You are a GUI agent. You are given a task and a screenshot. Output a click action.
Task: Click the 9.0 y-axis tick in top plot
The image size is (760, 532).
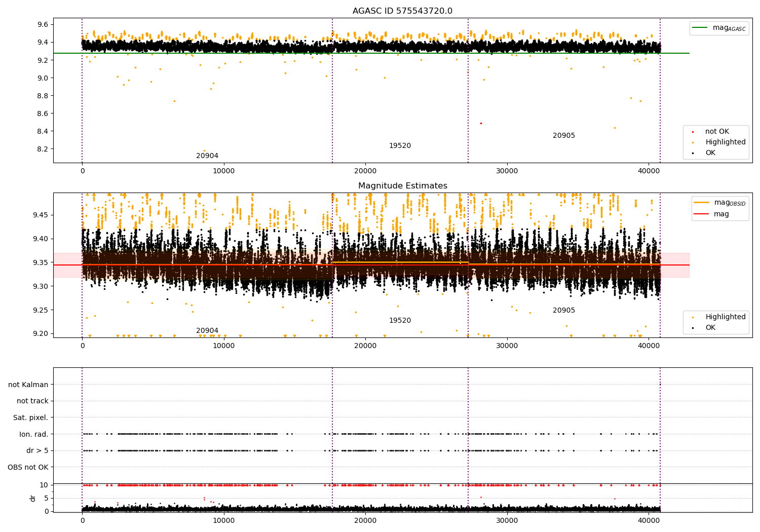point(43,78)
